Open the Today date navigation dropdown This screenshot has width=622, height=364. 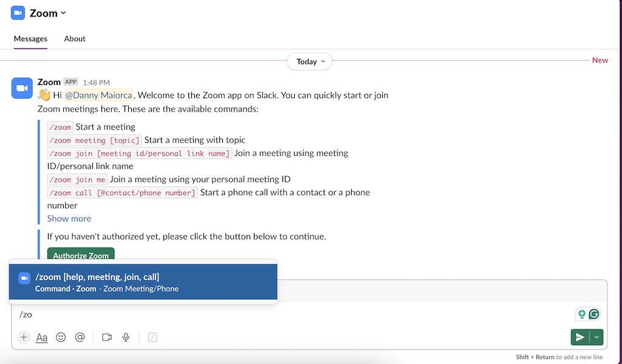point(309,61)
